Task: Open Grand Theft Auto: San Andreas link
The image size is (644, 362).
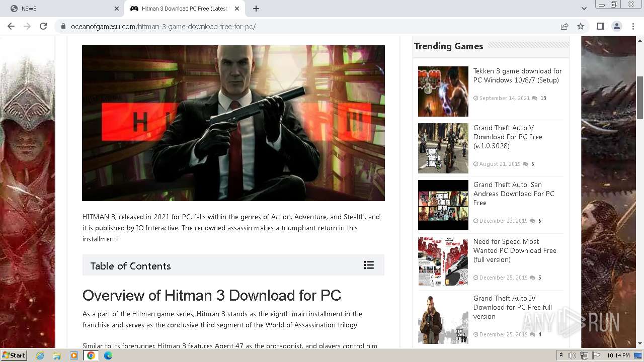Action: click(x=514, y=194)
